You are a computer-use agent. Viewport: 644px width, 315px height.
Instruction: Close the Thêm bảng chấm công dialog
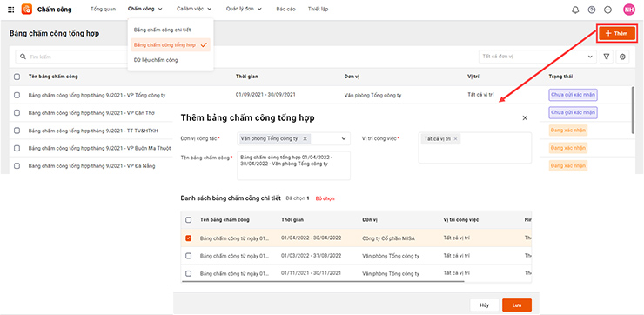point(525,117)
